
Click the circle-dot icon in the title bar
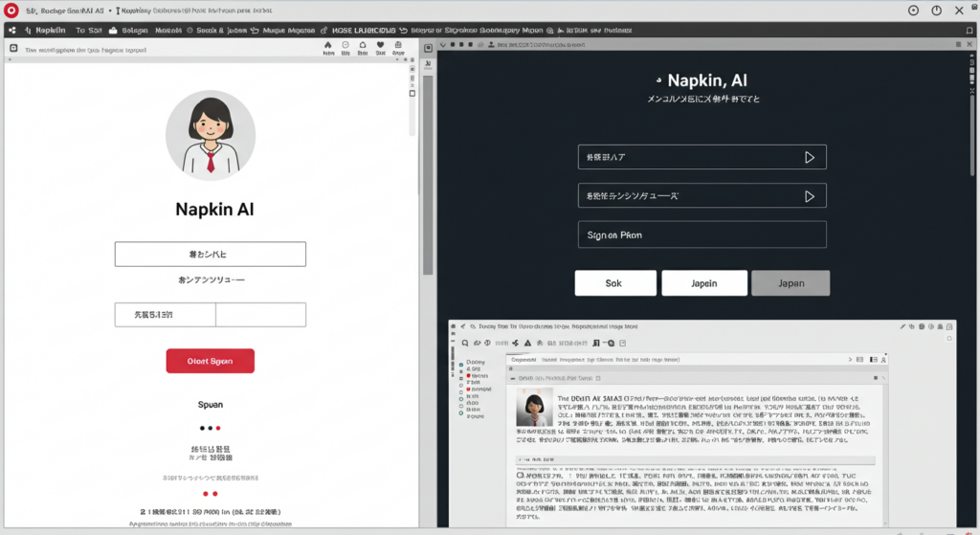point(913,10)
